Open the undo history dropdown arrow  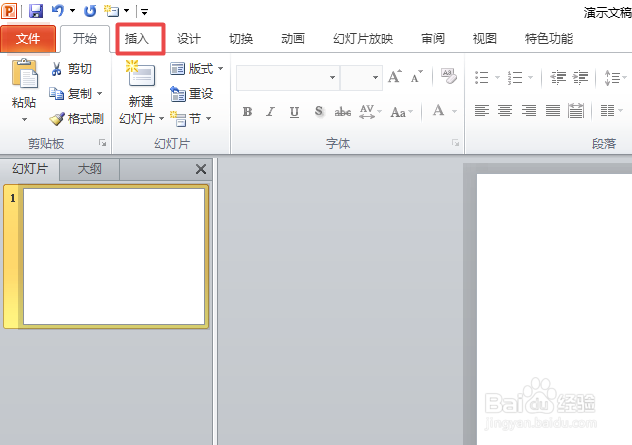73,10
